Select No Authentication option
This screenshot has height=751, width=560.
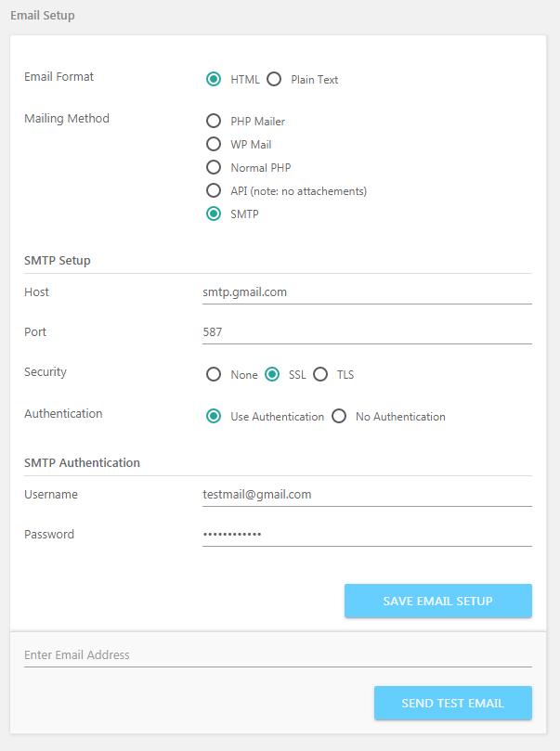[x=339, y=416]
